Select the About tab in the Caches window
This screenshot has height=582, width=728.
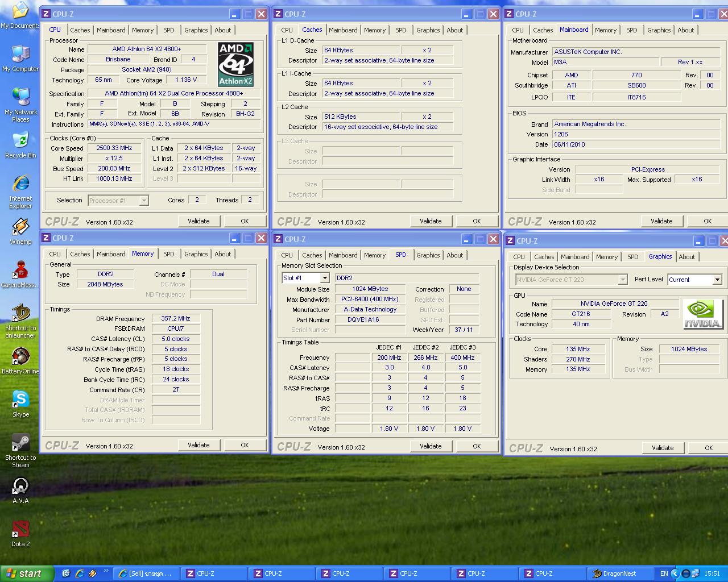click(x=454, y=30)
